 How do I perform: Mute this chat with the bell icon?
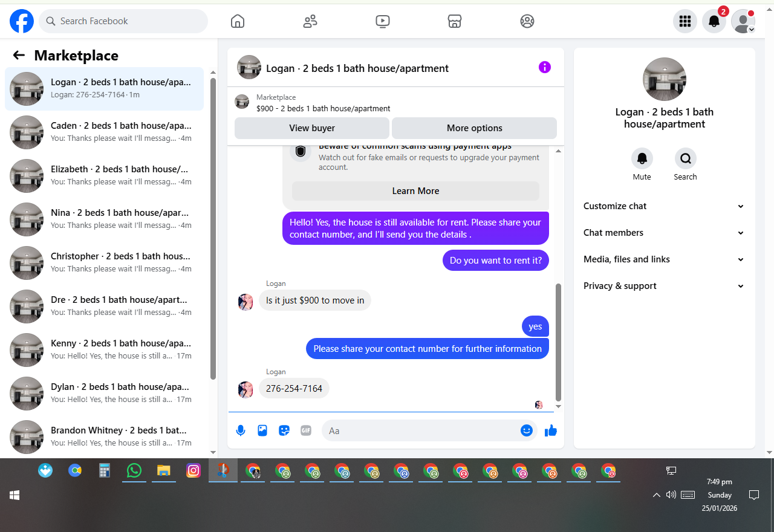click(642, 158)
